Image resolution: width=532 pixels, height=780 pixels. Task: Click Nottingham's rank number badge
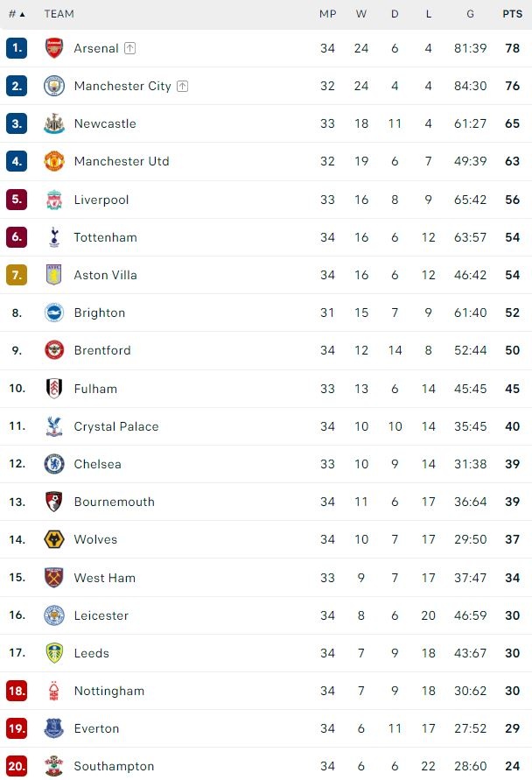[x=17, y=691]
